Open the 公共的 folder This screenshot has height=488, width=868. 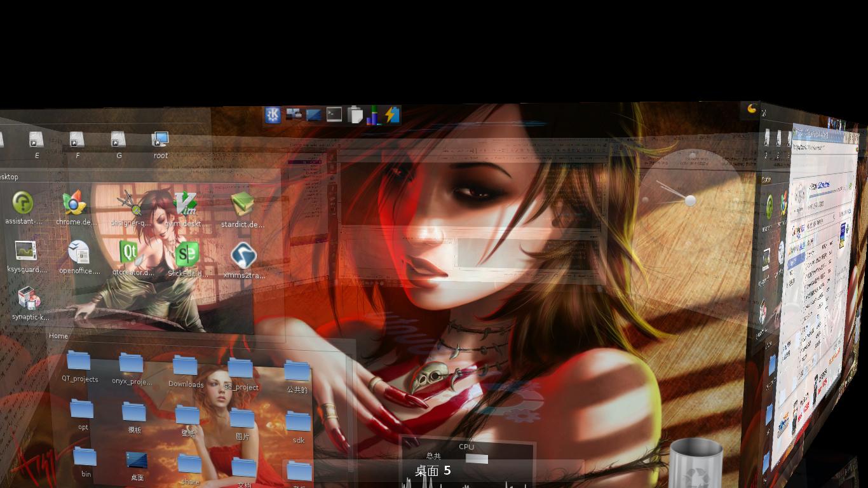pos(297,370)
